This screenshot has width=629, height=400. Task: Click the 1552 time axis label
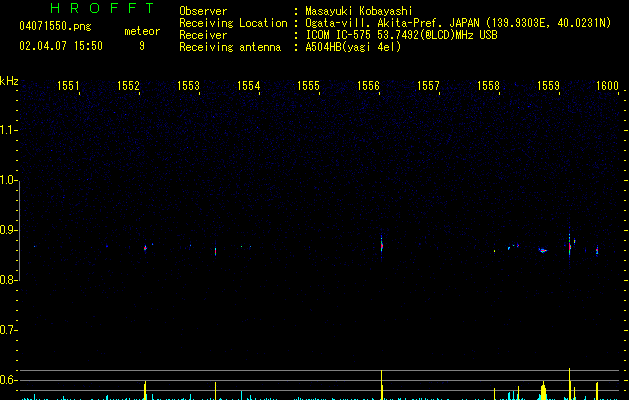[128, 86]
